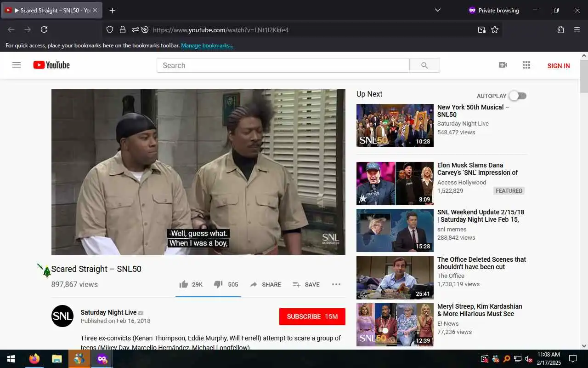Open picture-in-picture from the address bar
The width and height of the screenshot is (588, 368).
(481, 29)
